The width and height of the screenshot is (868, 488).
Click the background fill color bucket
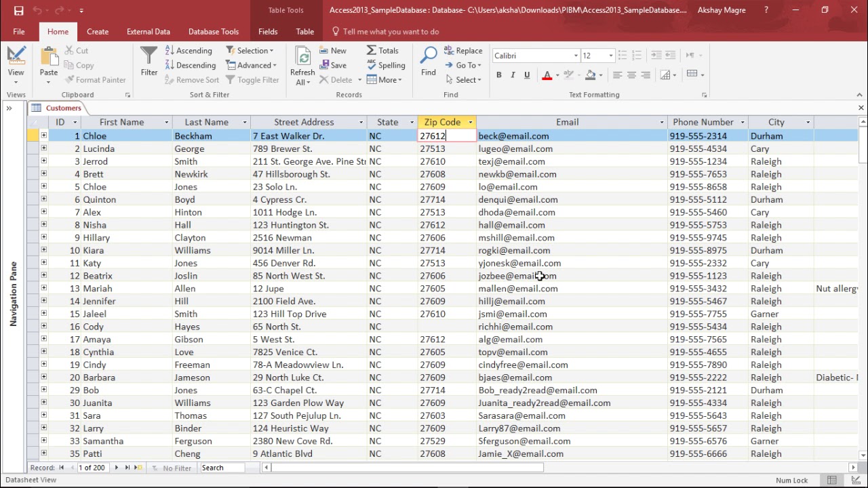pos(591,75)
